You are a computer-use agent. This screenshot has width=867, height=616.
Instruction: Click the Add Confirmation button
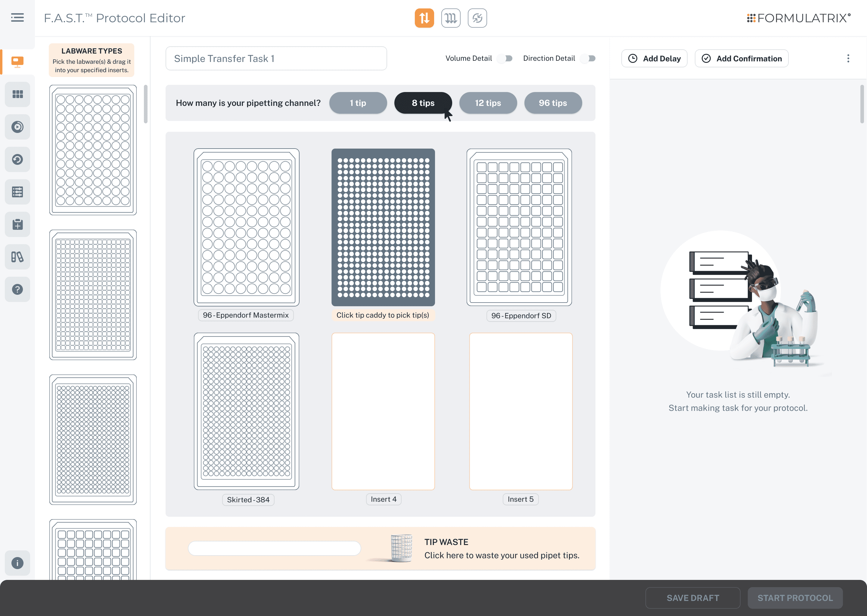[x=741, y=58]
